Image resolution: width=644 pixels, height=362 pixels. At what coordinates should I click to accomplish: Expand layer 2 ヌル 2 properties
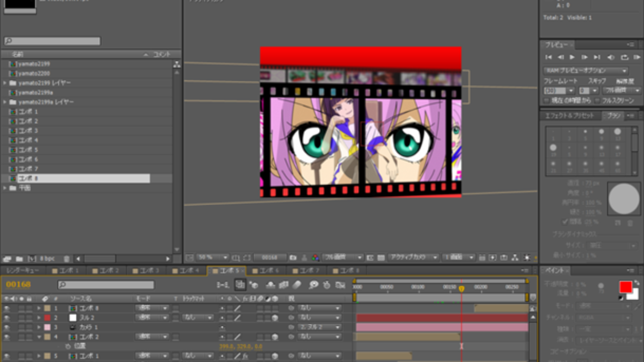coord(39,318)
